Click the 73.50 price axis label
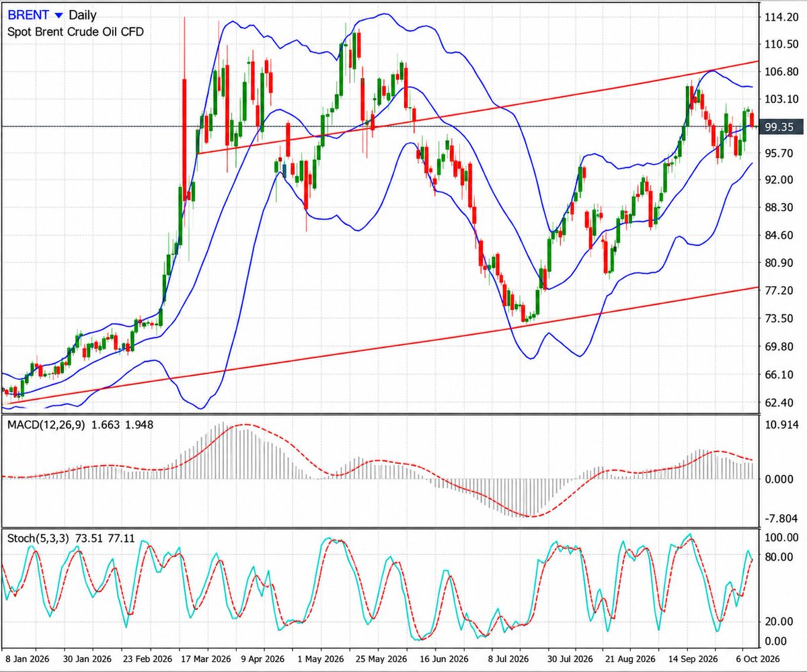 [778, 319]
